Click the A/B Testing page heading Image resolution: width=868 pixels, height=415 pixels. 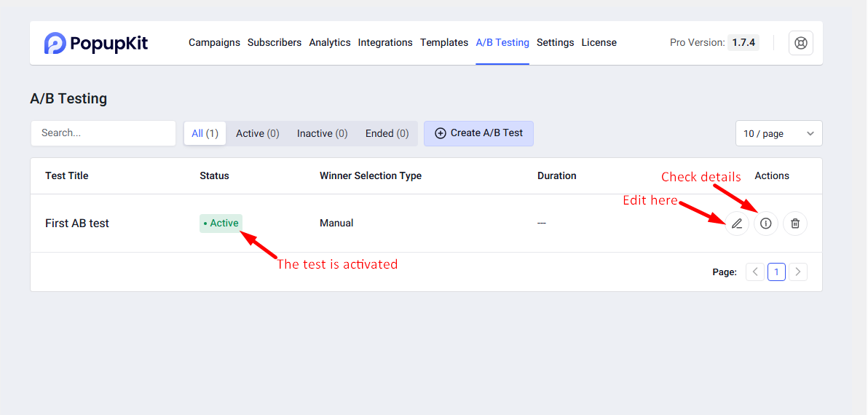click(x=68, y=98)
